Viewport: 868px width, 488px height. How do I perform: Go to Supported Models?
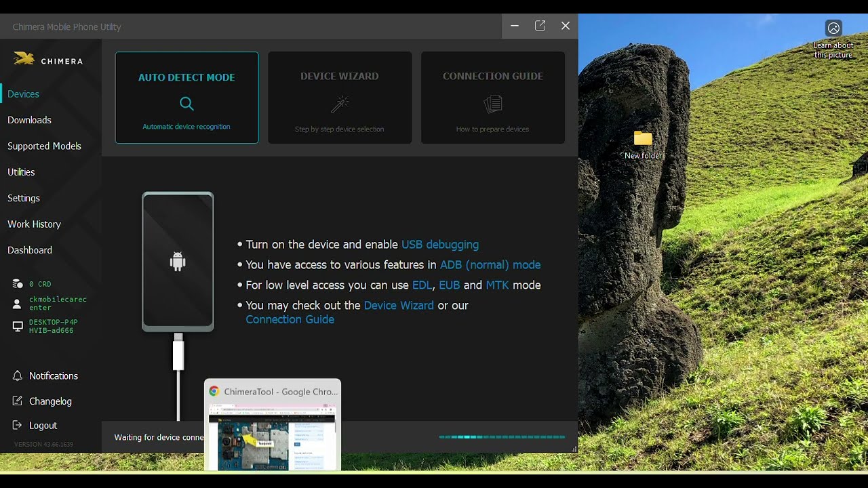pyautogui.click(x=44, y=146)
